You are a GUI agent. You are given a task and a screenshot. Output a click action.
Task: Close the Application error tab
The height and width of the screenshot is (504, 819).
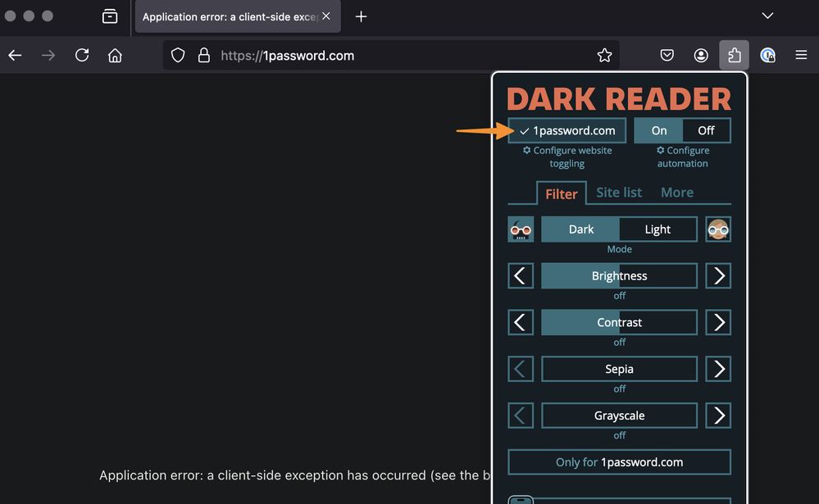326,16
